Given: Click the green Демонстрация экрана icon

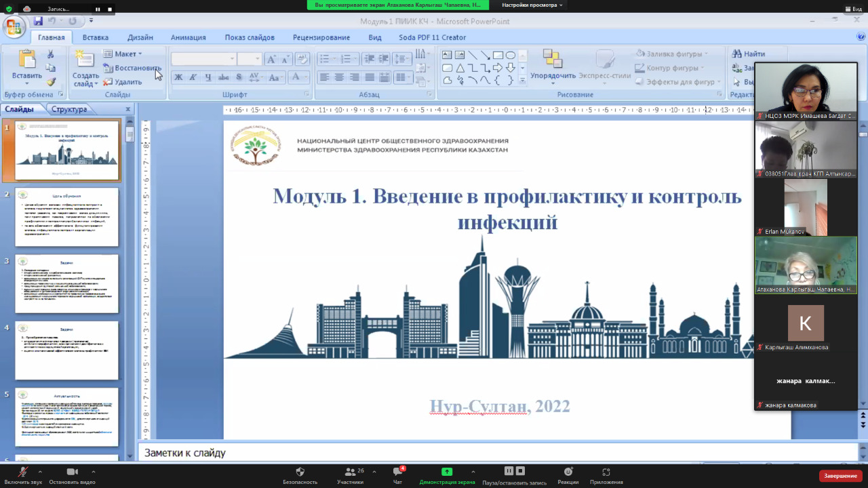Looking at the screenshot, I should [x=446, y=472].
